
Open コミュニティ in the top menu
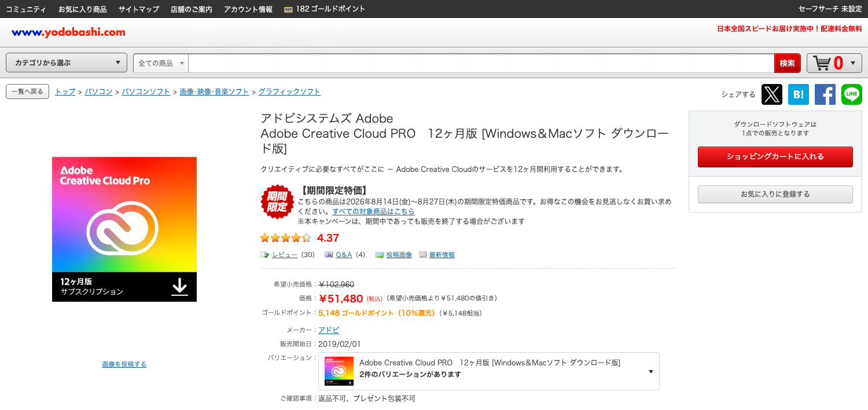pos(26,9)
